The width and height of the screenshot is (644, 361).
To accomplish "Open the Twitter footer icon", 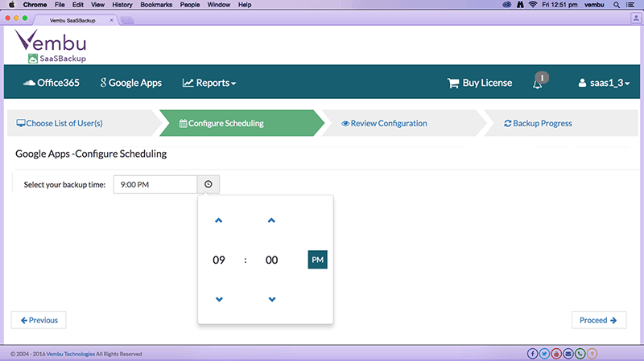I will tap(544, 353).
